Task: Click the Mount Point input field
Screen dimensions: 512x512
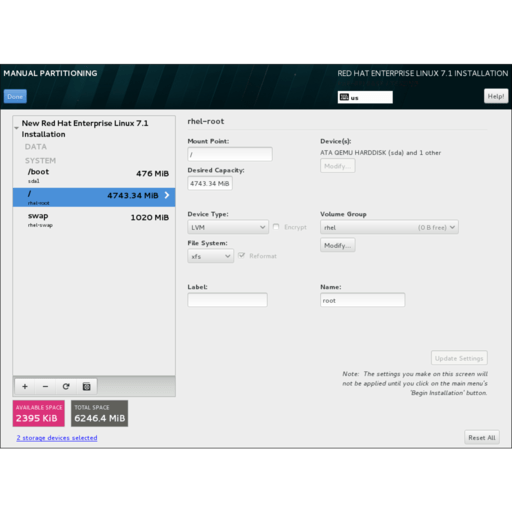Action: coord(230,154)
